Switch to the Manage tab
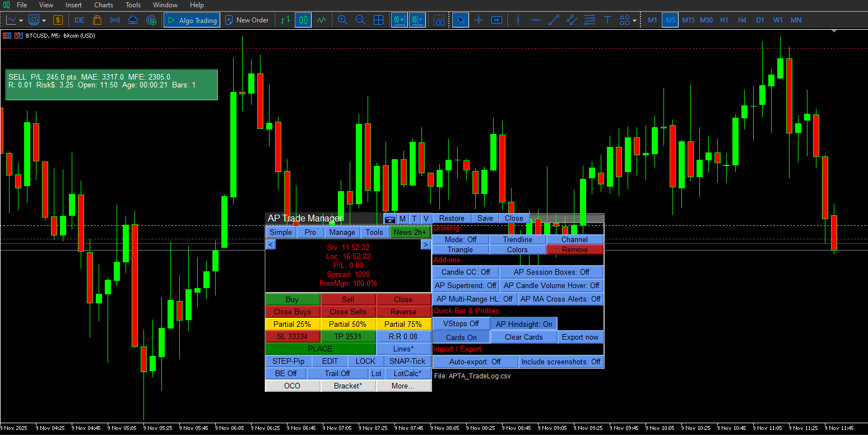868x435 pixels. pyautogui.click(x=342, y=233)
